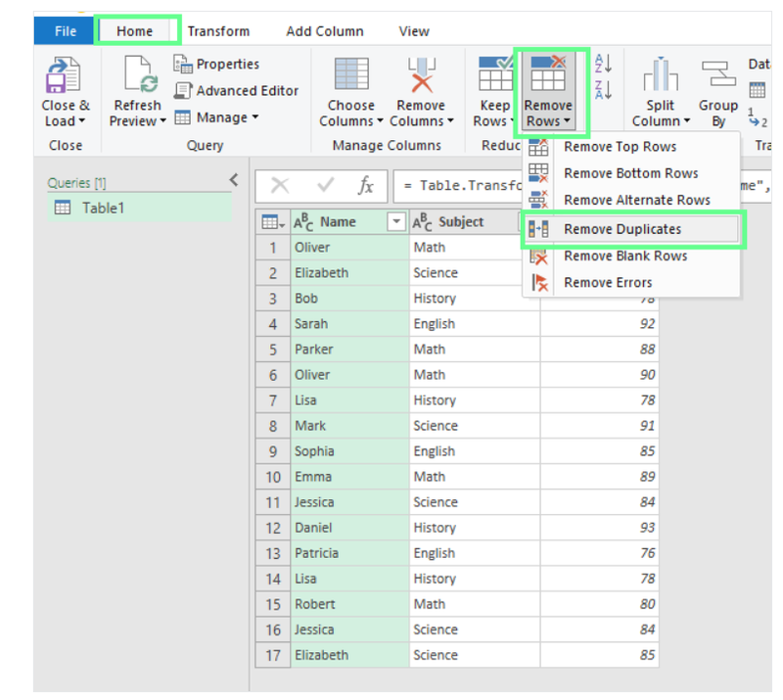783x700 pixels.
Task: Open query Properties
Action: pos(216,64)
